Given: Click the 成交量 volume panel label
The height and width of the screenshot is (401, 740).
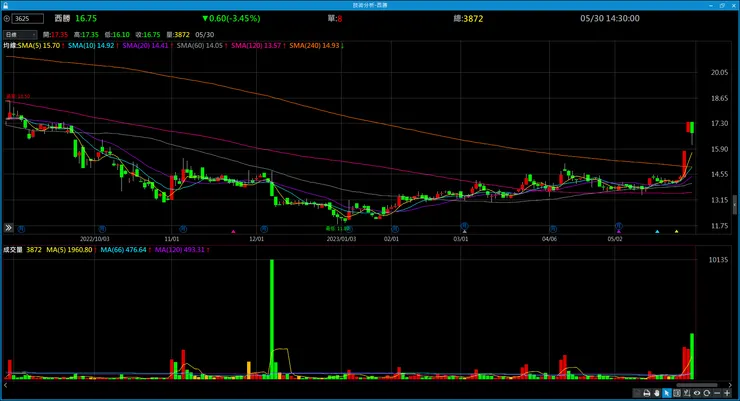Looking at the screenshot, I should 13,250.
